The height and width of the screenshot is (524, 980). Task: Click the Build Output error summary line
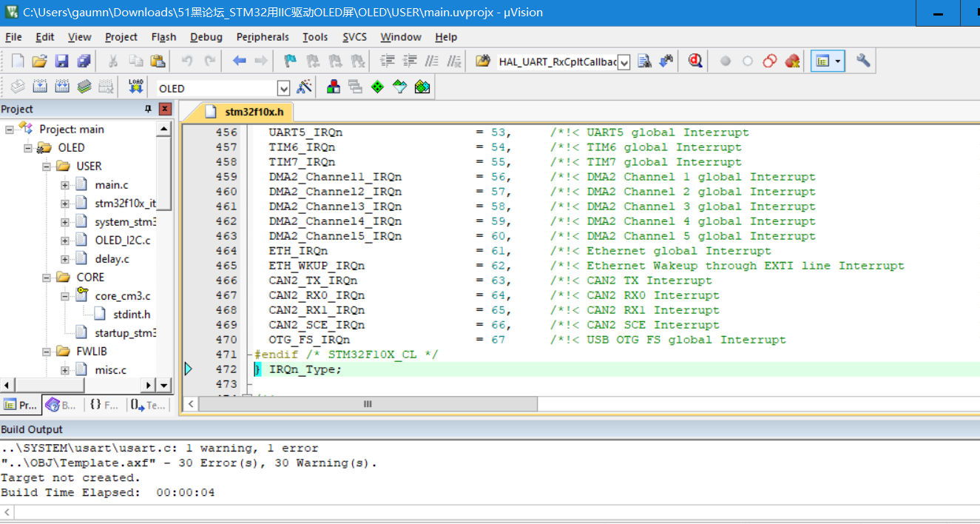[189, 463]
